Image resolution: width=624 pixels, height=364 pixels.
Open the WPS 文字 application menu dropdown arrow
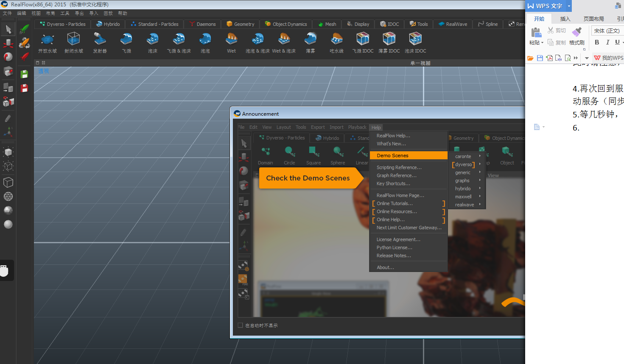point(569,6)
